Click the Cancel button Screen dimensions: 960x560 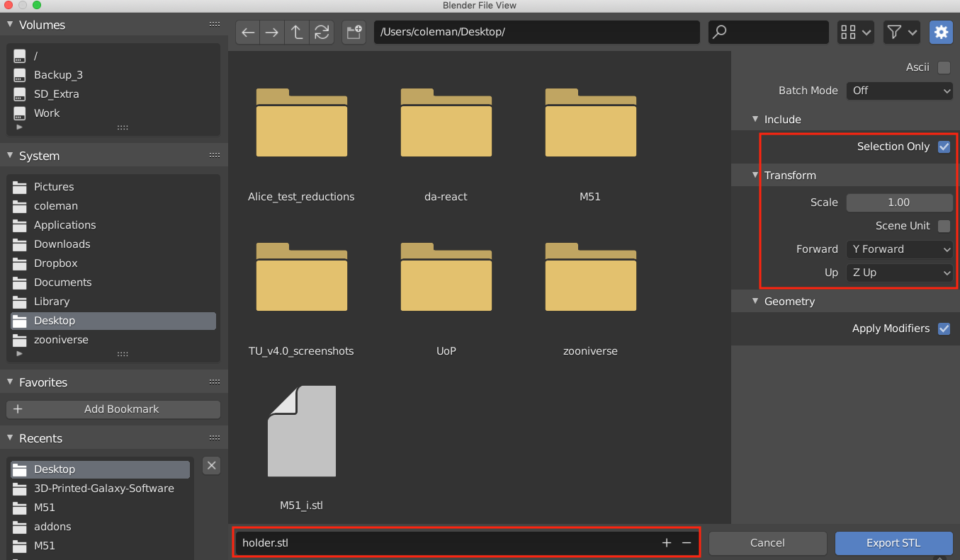click(x=767, y=543)
